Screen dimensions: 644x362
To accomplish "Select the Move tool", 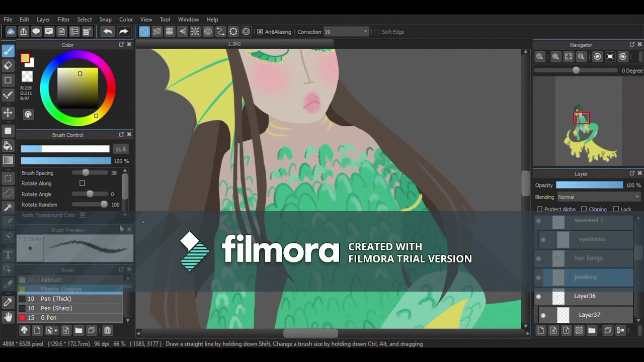I will 8,113.
